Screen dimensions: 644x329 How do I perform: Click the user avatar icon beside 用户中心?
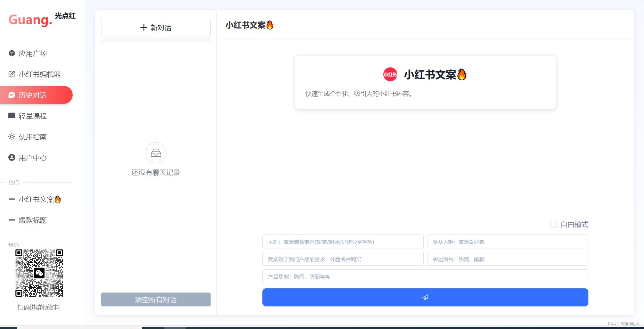12,157
